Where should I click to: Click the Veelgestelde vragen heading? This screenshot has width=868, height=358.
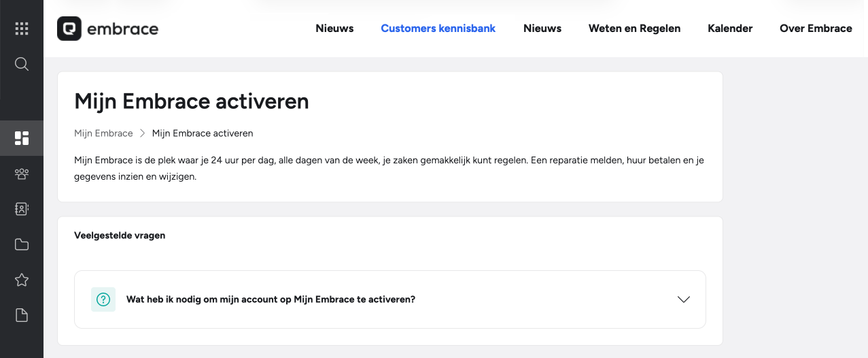(120, 235)
